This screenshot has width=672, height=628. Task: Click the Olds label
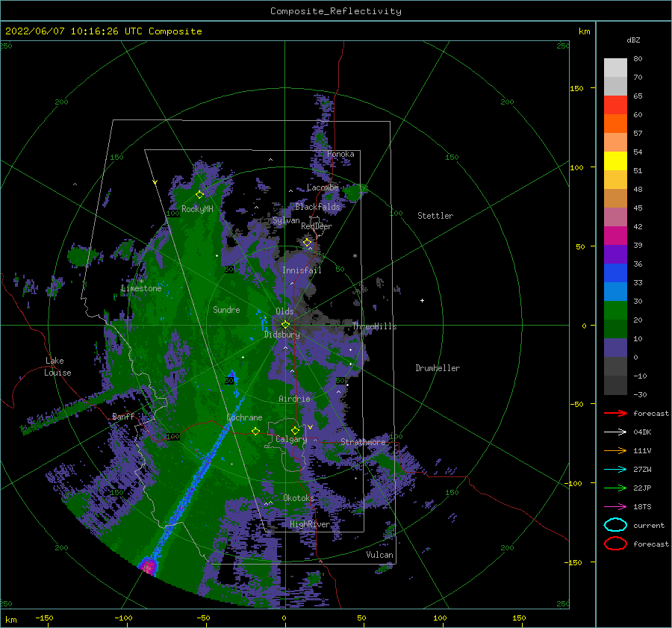(x=284, y=311)
